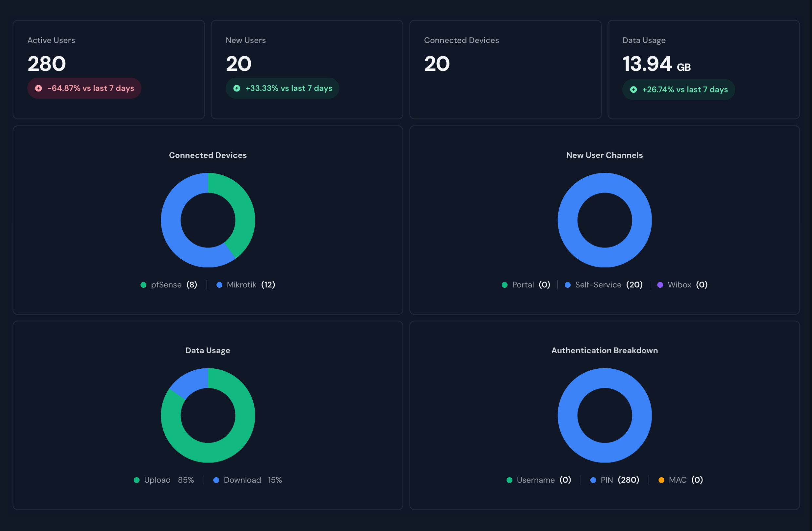Click the Portal legend green dot
This screenshot has width=812, height=531.
click(x=504, y=285)
